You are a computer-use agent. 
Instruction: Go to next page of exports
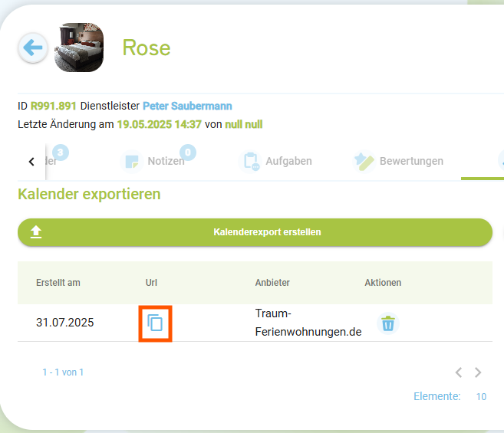pyautogui.click(x=478, y=372)
